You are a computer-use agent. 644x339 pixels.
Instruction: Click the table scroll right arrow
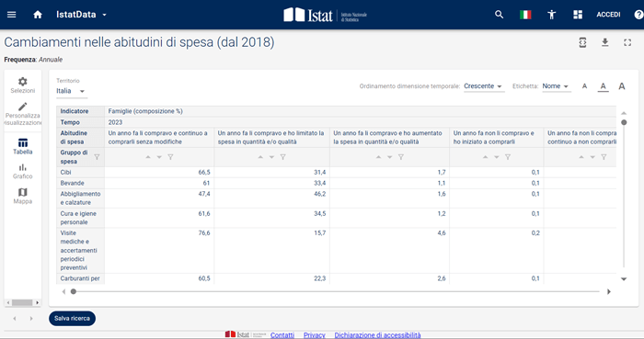point(609,291)
